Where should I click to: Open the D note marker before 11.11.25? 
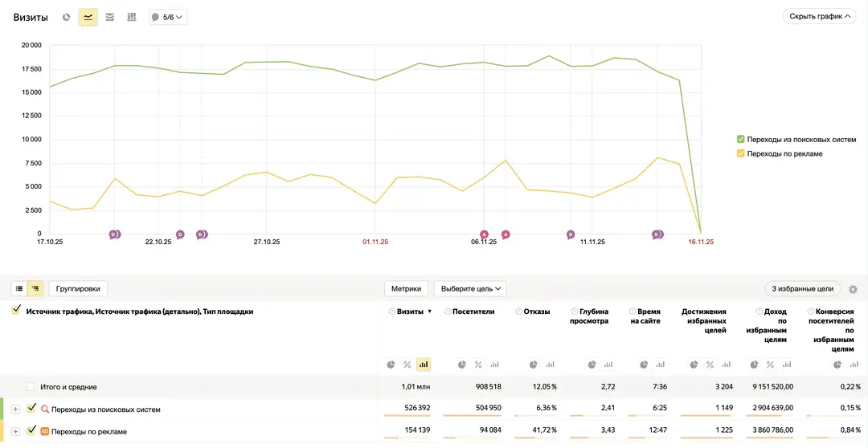pos(571,234)
